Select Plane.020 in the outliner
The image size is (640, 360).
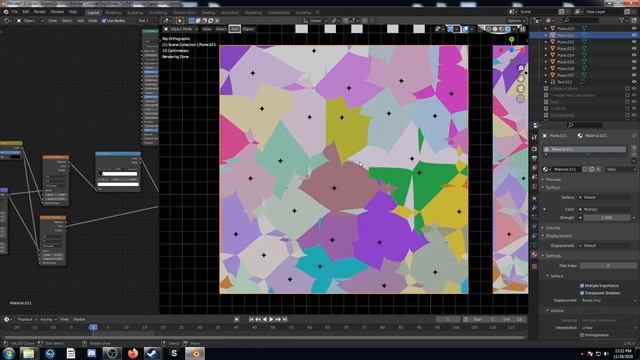[565, 29]
